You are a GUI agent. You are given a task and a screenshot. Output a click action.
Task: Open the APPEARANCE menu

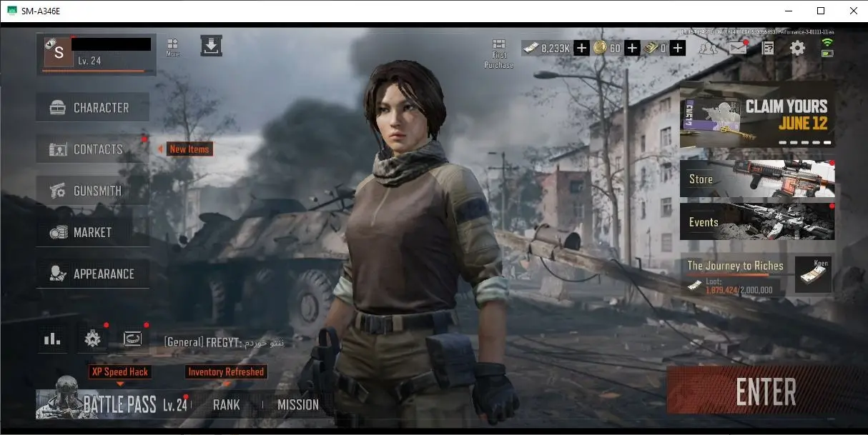pyautogui.click(x=93, y=274)
